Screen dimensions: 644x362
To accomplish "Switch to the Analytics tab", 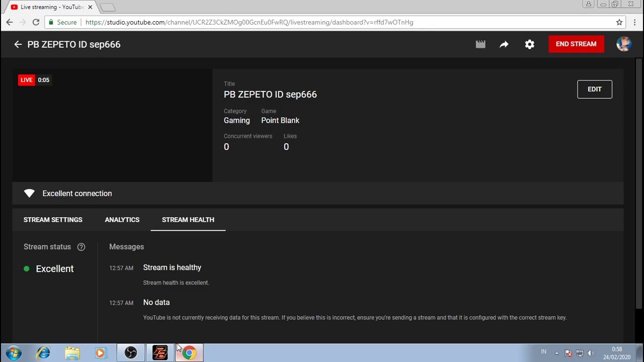I will (x=122, y=220).
